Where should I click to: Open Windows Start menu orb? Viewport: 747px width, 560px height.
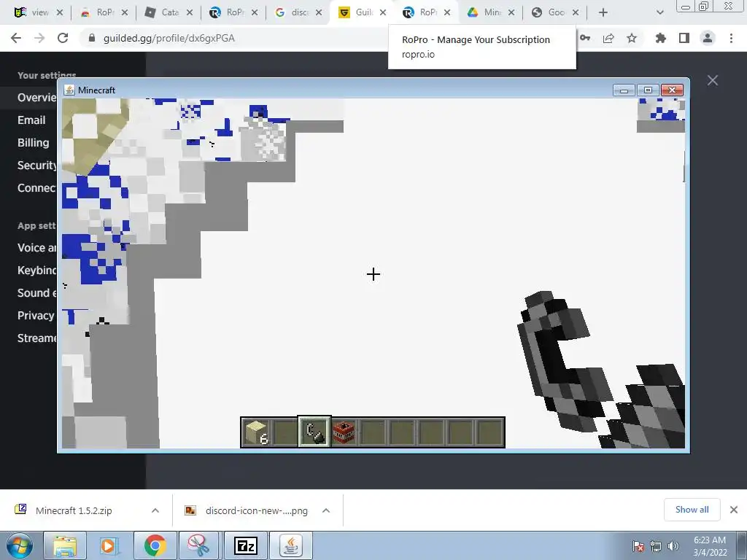[20, 545]
